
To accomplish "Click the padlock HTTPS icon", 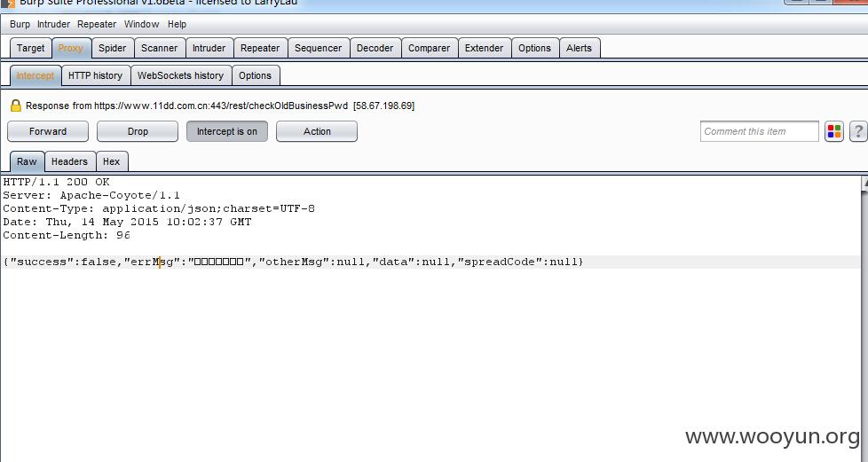I will pos(15,106).
